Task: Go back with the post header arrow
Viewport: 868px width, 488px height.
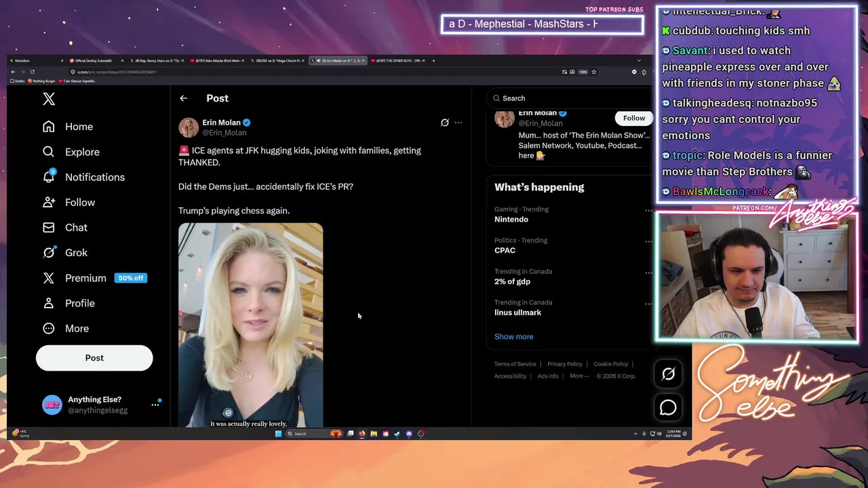Action: point(183,98)
